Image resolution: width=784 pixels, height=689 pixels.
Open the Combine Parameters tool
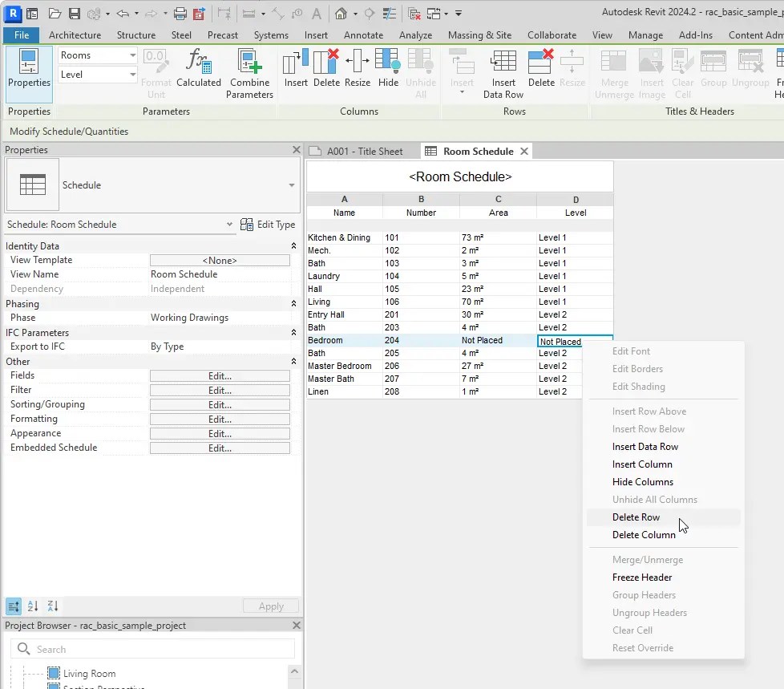tap(249, 72)
